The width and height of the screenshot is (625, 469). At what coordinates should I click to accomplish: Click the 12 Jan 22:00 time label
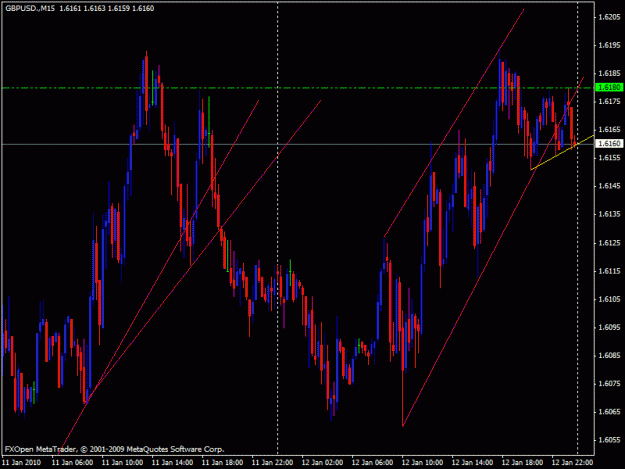pos(572,463)
